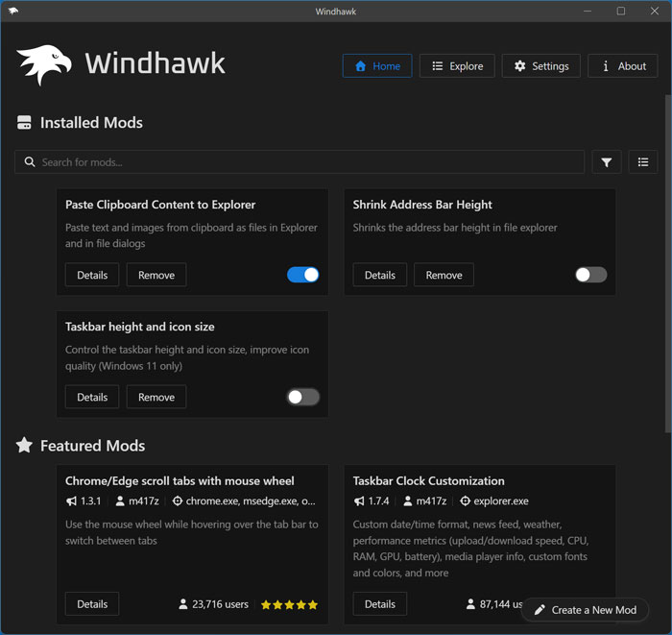Click the Paste Clipboard Content to Explorer title

pos(160,205)
